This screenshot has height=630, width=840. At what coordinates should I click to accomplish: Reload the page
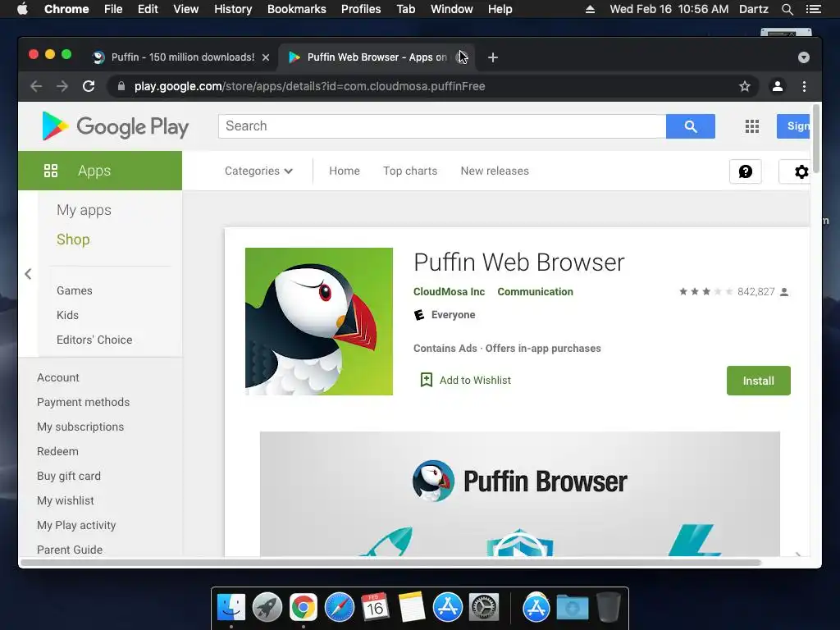coord(89,86)
